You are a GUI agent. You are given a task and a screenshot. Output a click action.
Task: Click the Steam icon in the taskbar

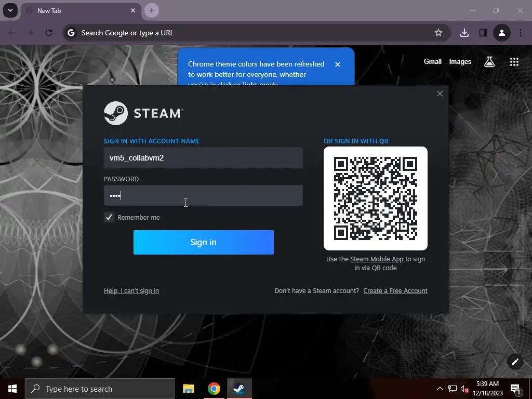(239, 389)
